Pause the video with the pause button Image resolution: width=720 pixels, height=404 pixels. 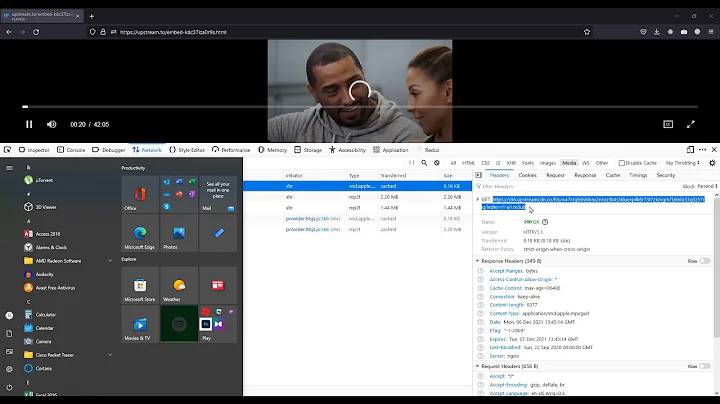coord(29,124)
